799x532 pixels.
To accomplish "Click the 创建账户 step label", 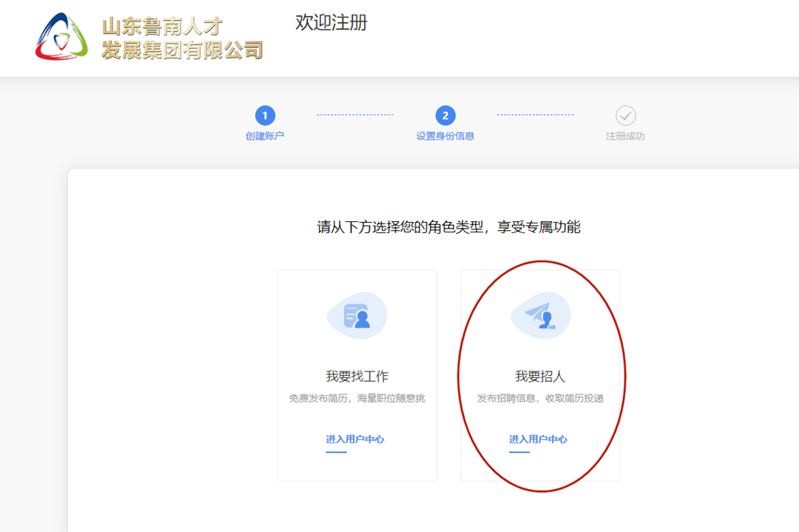I will tap(265, 136).
